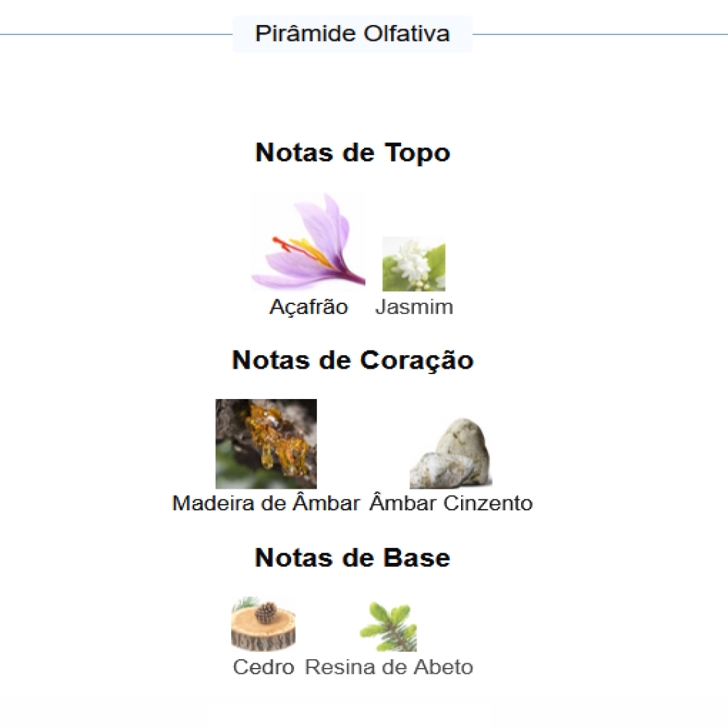Select the Notas de Topo heading
The height and width of the screenshot is (728, 728).
(353, 152)
